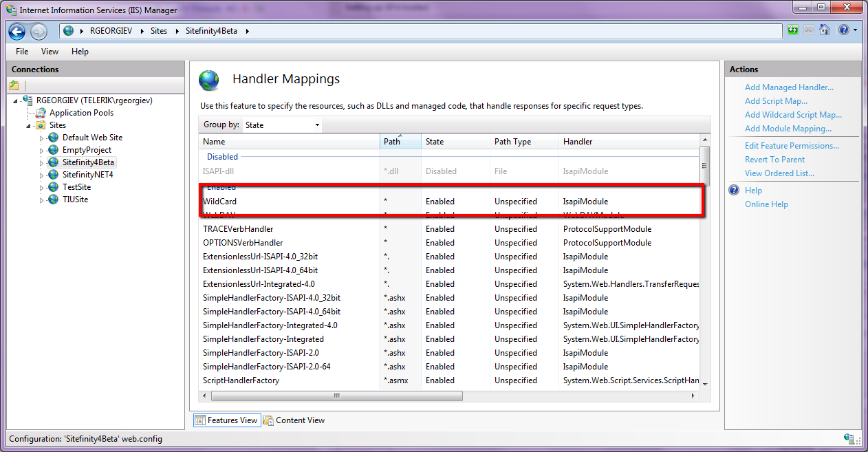Screen dimensions: 868x452
Task: Sort by the Path Type column header
Action: coord(524,142)
